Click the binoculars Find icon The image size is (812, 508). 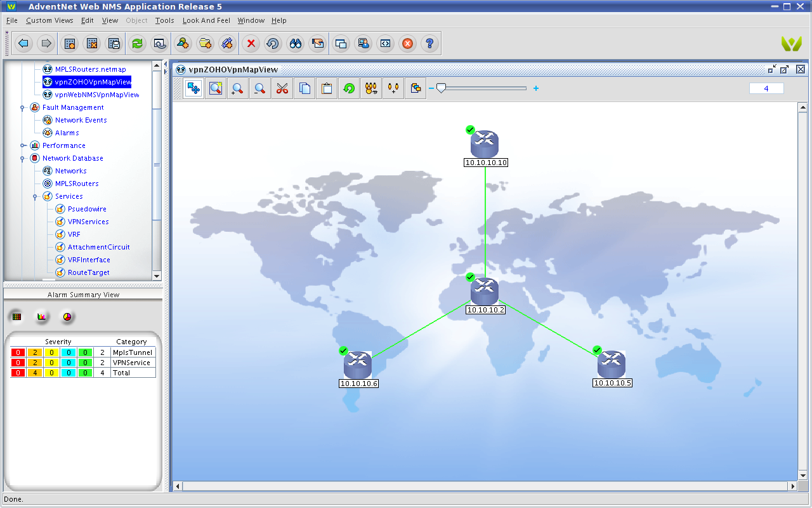pos(296,44)
